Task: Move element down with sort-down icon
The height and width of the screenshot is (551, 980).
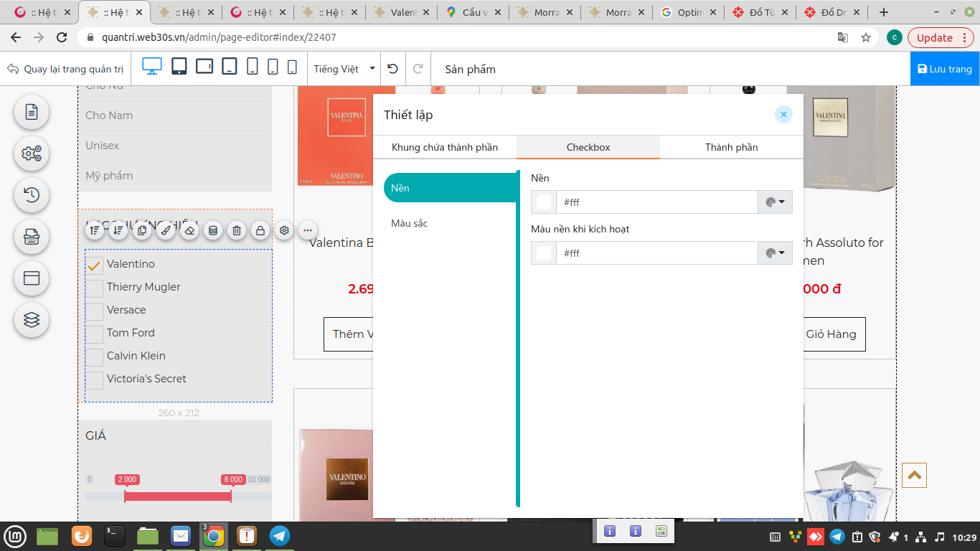Action: pyautogui.click(x=118, y=230)
